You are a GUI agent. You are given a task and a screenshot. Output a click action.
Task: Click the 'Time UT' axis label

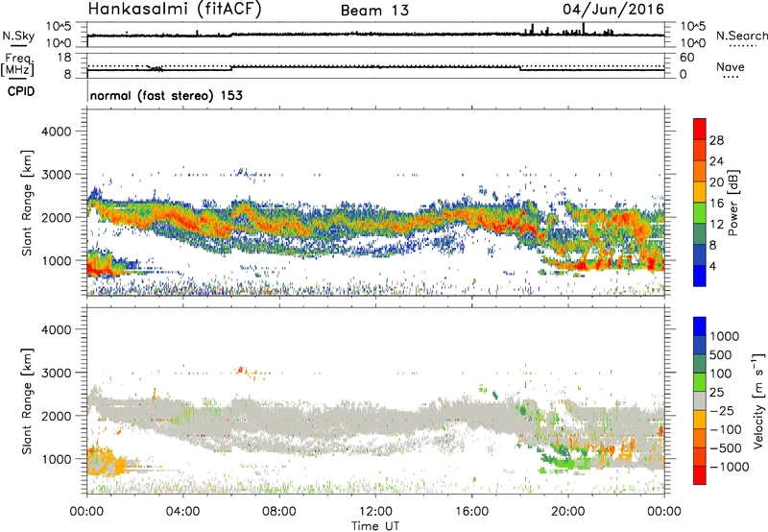pos(375,526)
